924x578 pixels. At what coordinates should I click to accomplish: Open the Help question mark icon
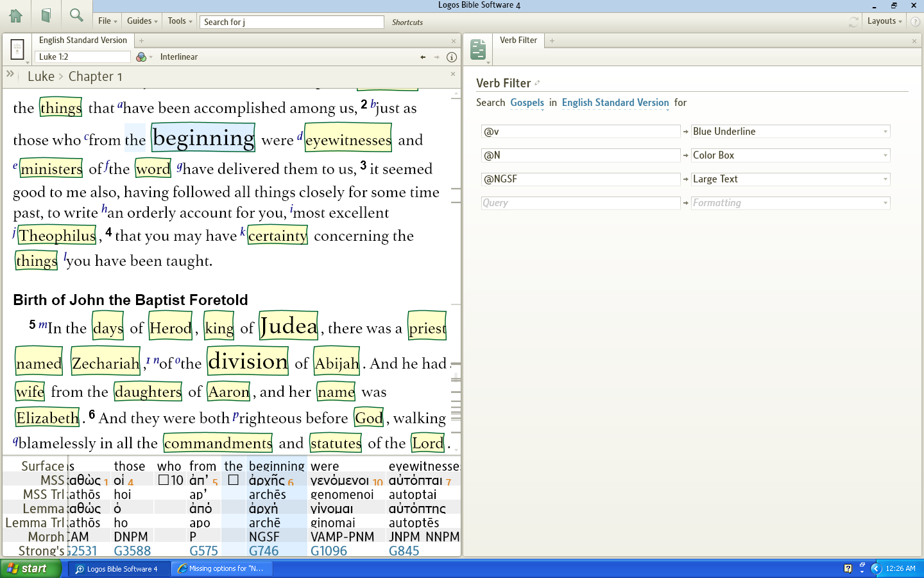[915, 21]
